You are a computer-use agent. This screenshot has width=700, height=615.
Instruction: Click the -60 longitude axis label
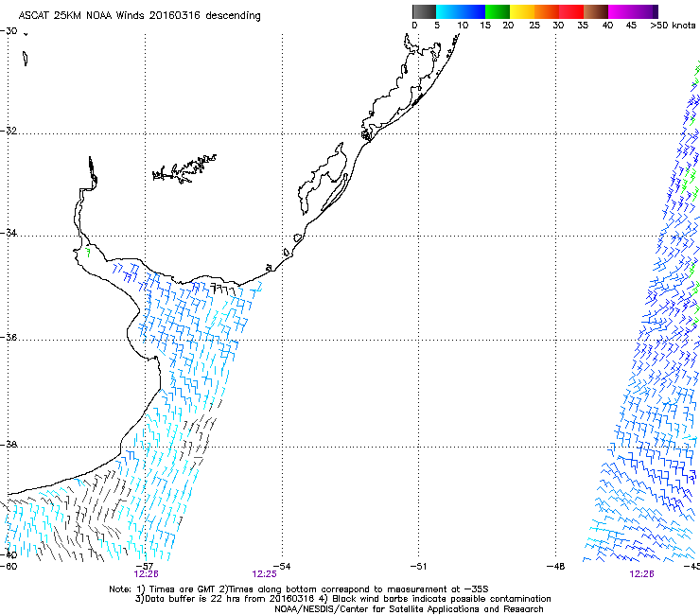(9, 567)
